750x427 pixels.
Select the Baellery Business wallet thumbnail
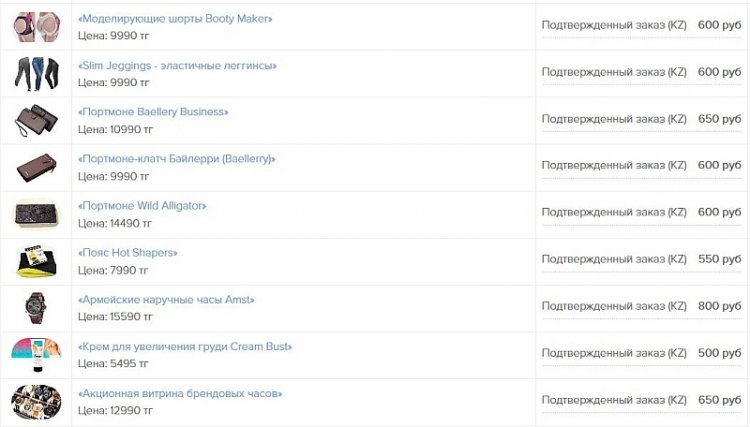(36, 121)
